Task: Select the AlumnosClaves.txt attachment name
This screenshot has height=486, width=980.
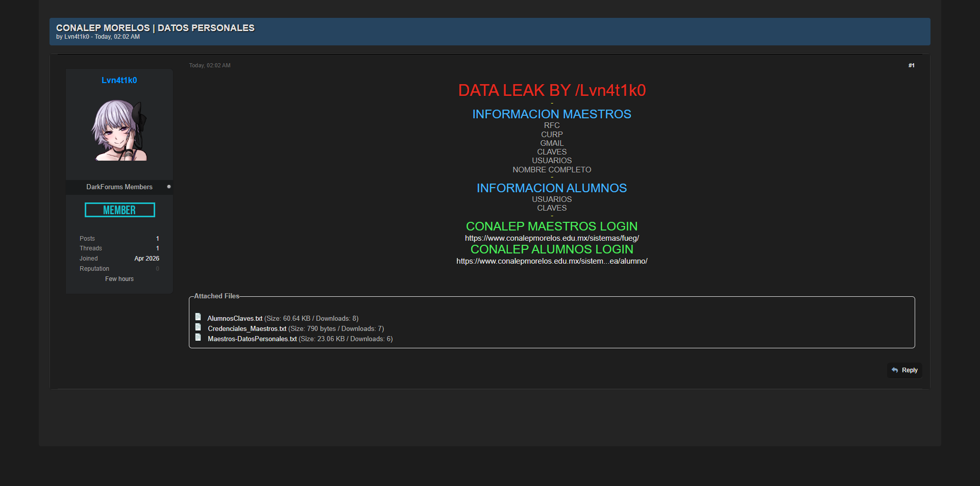Action: click(x=235, y=319)
